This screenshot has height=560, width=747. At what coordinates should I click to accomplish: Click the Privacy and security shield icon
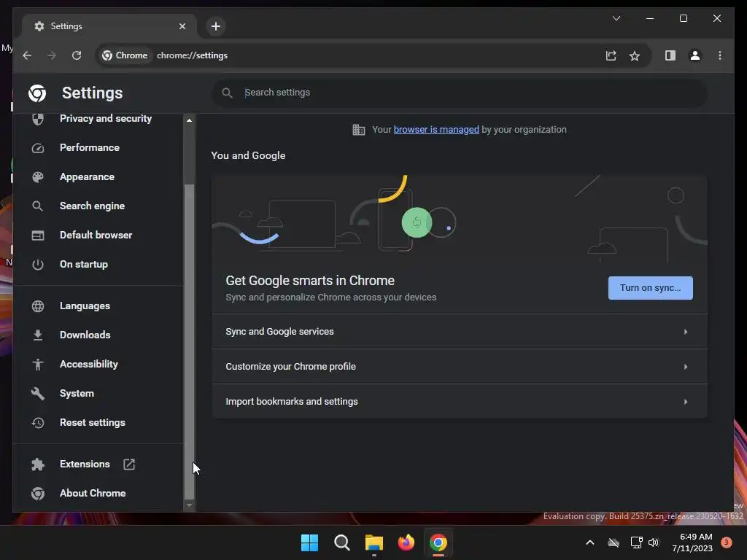38,119
